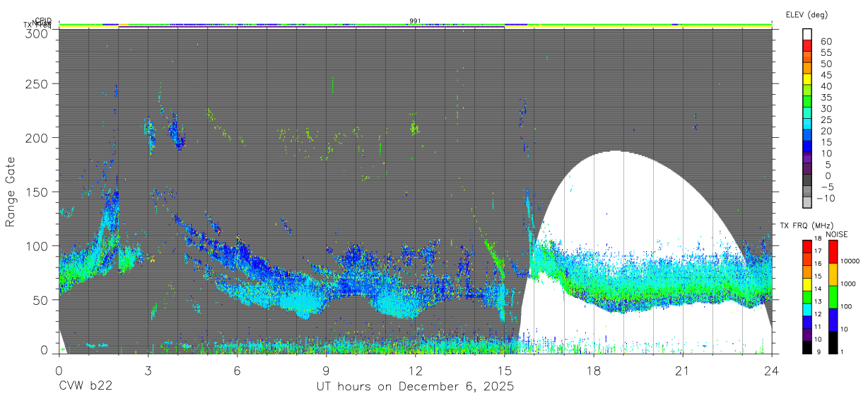868x401 pixels.
Task: Click the 'NOISE' legend title
Action: pos(836,234)
